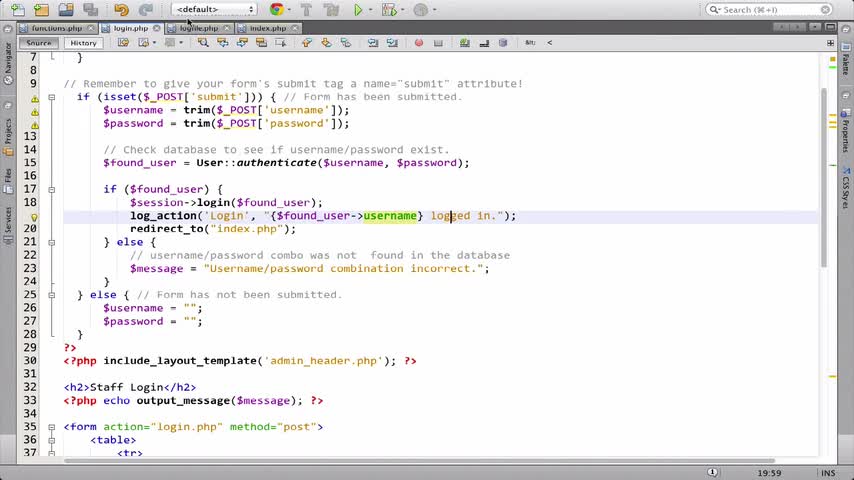
Task: Toggle Rectangular Selection icon
Action: click(x=280, y=42)
